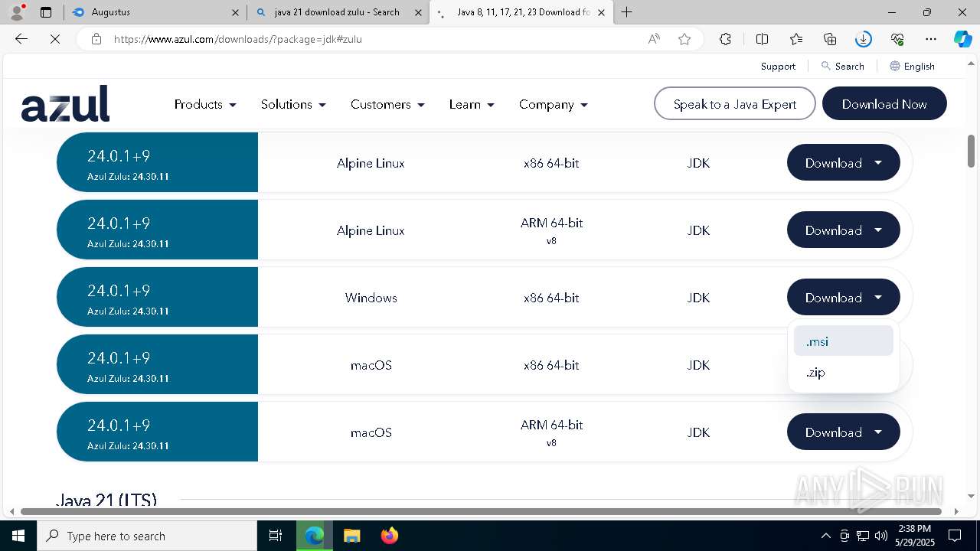Choose the .zip download option
The height and width of the screenshot is (551, 980).
click(843, 373)
